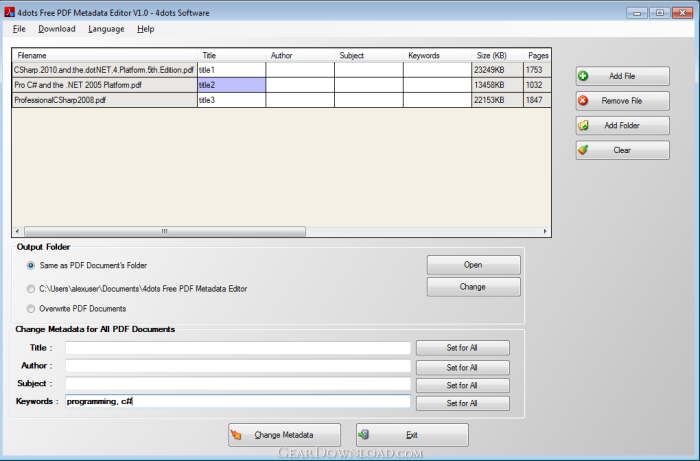700x461 pixels.
Task: Click the green plus Add File icon
Action: 584,76
